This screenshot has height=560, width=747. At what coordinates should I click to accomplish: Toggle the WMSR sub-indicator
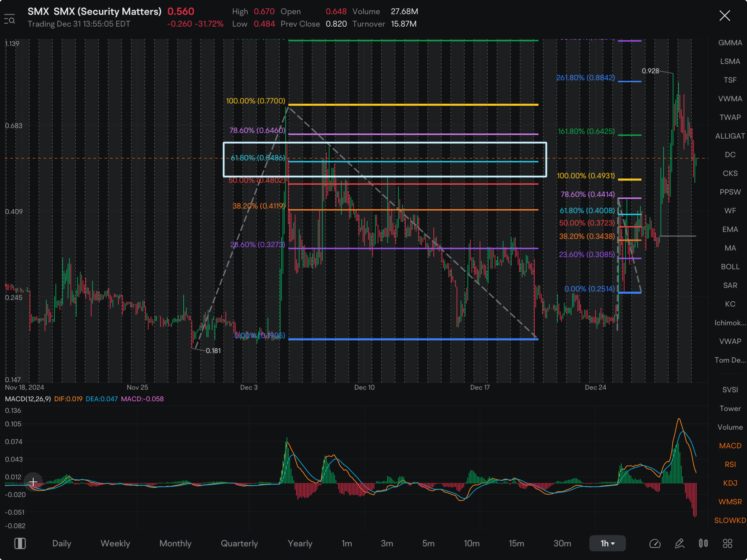point(730,502)
